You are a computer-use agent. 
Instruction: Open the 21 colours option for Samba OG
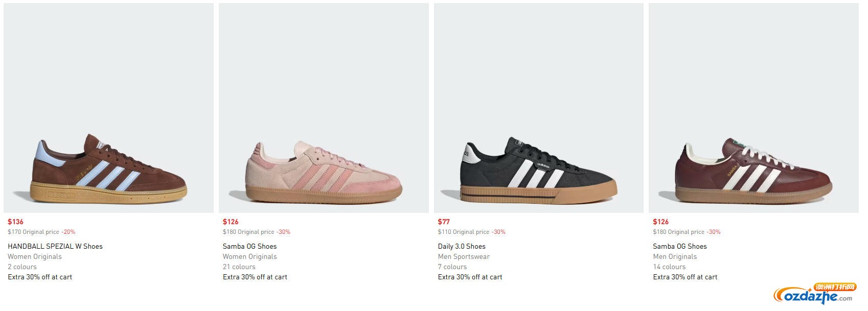pyautogui.click(x=239, y=267)
